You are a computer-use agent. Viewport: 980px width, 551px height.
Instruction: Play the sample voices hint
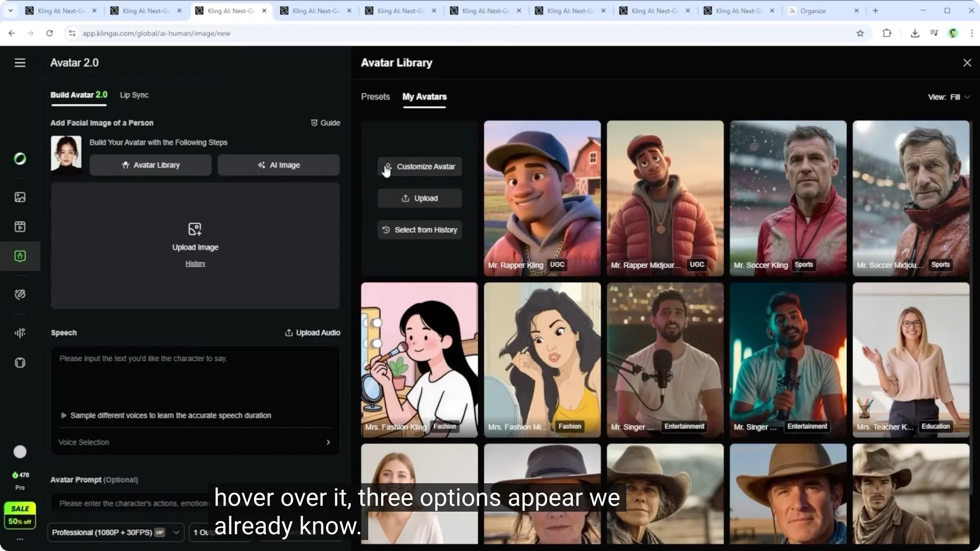tap(63, 415)
